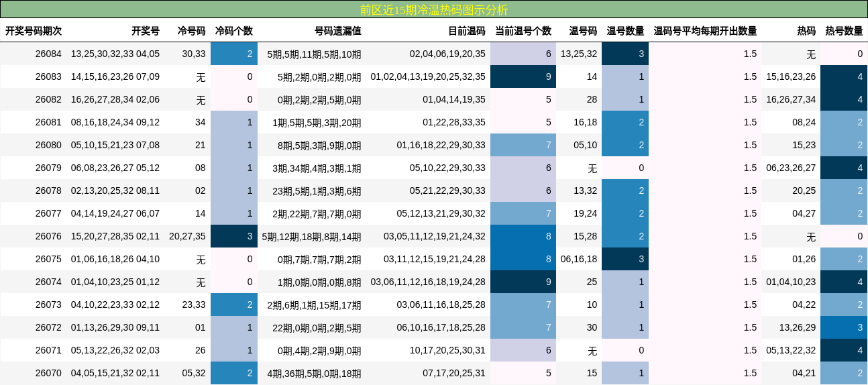
Task: Select the 热号数量 column header
Action: coord(845,31)
